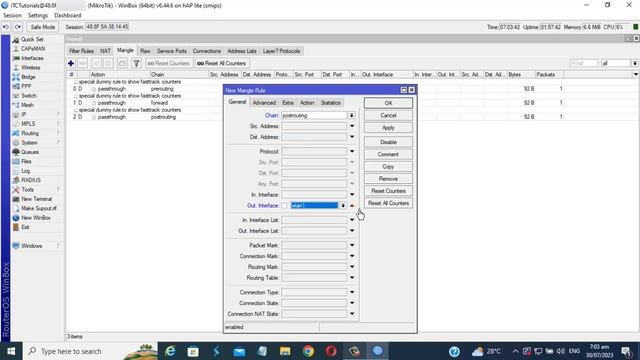Image resolution: width=640 pixels, height=360 pixels.
Task: Open File Explorer from taskbar
Action: coord(285,351)
